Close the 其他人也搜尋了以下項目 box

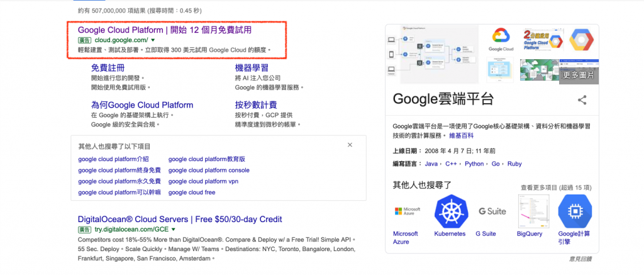click(350, 145)
